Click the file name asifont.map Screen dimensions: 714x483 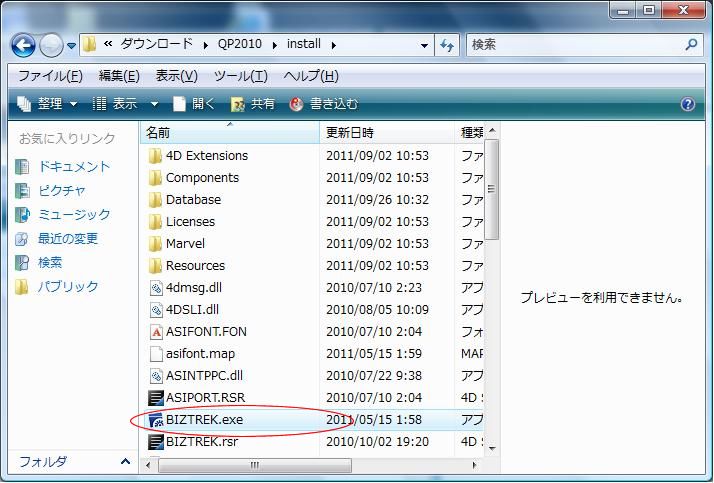(200, 354)
